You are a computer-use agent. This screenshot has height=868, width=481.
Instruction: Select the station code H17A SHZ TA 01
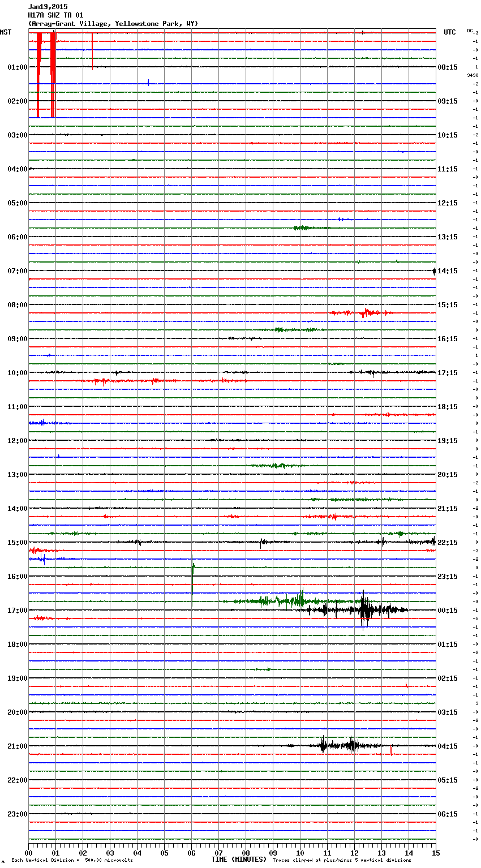click(x=55, y=15)
